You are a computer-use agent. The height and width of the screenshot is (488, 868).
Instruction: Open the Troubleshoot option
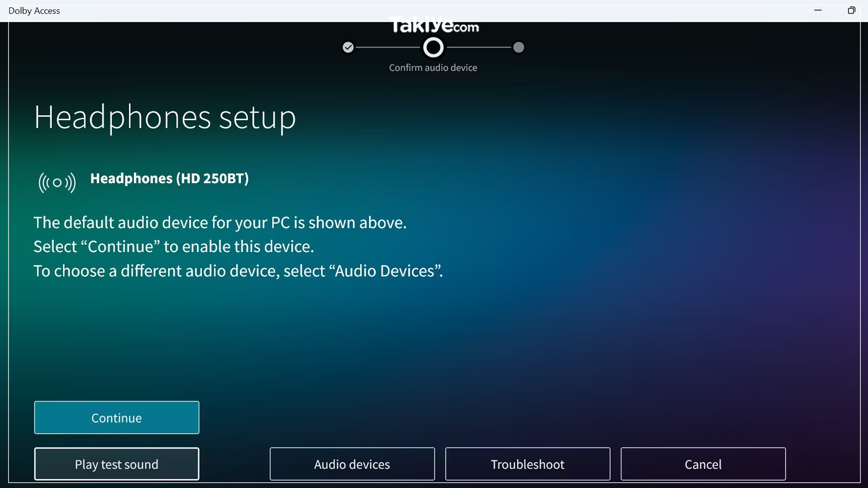point(528,464)
